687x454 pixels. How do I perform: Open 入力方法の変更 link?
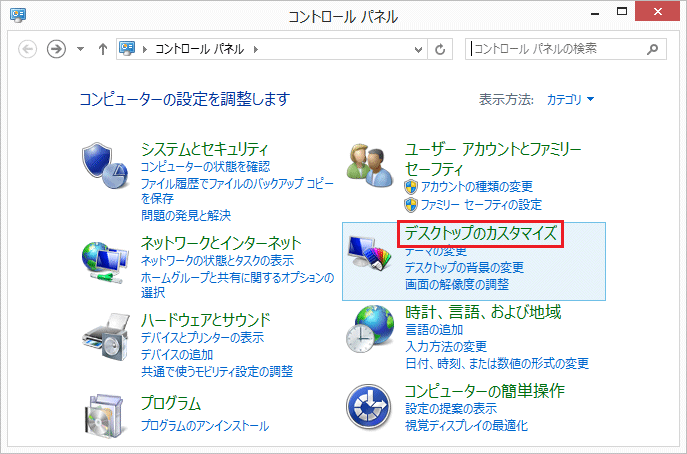pos(446,347)
